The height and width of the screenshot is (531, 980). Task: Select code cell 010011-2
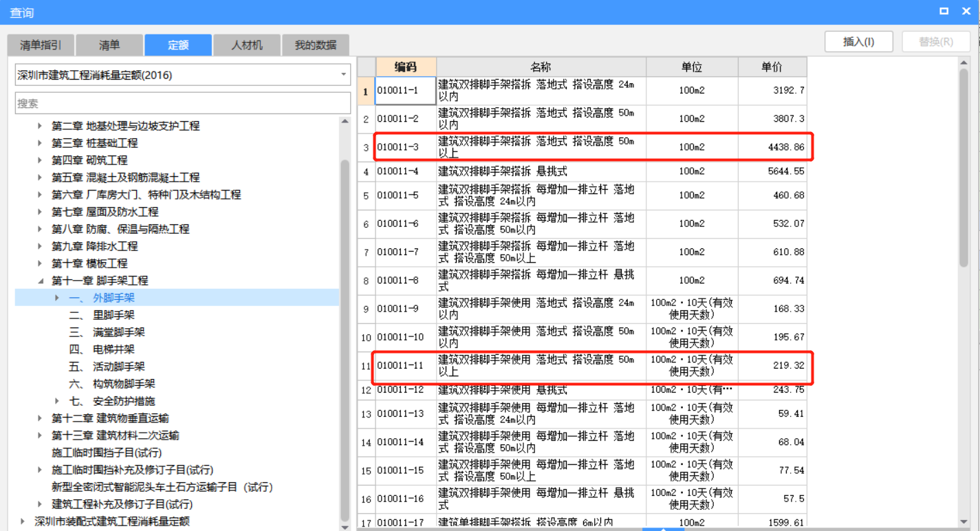point(406,119)
